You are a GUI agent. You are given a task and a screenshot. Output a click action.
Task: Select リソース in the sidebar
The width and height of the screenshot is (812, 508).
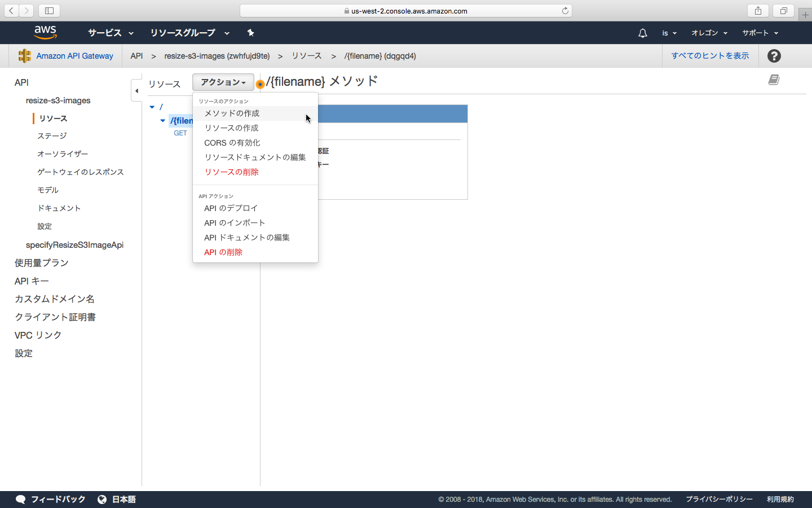pyautogui.click(x=53, y=119)
